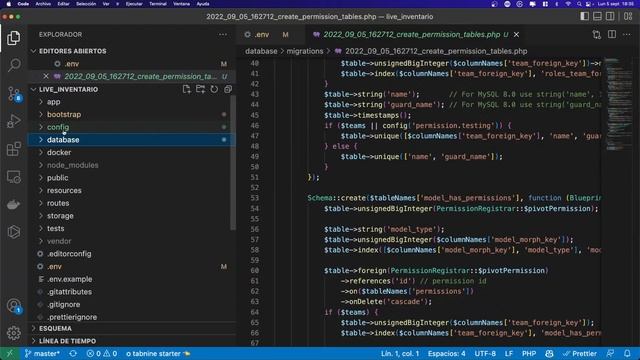Click database in breadcrumb path
The image size is (640, 360).
pyautogui.click(x=261, y=51)
